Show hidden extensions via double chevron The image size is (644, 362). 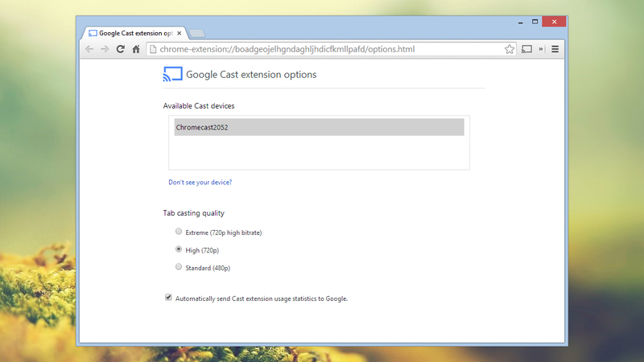point(541,49)
